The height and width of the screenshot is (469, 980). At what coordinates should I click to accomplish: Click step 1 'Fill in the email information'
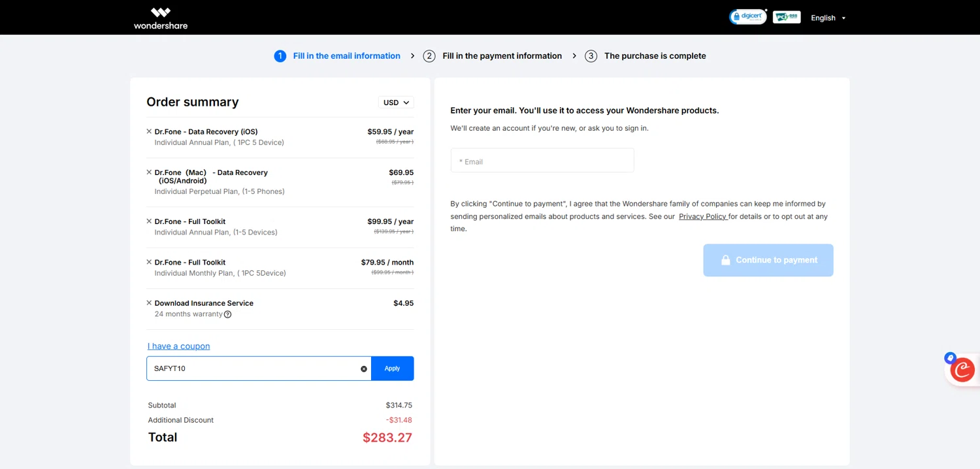tap(337, 56)
